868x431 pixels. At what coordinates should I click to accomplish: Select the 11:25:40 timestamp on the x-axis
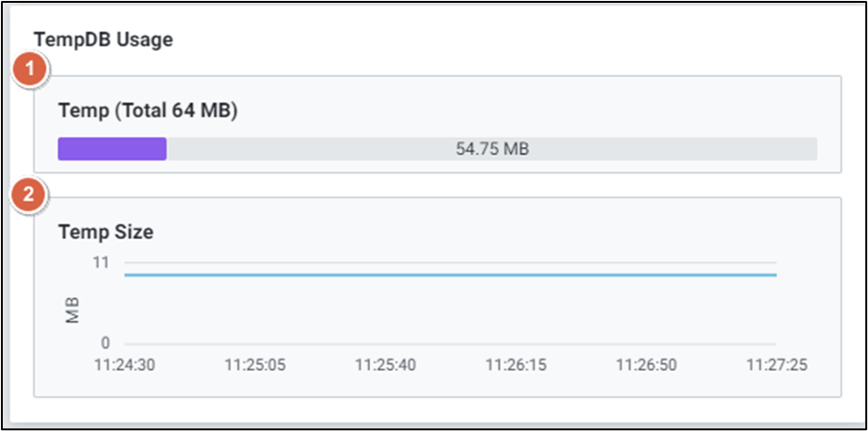click(x=386, y=365)
